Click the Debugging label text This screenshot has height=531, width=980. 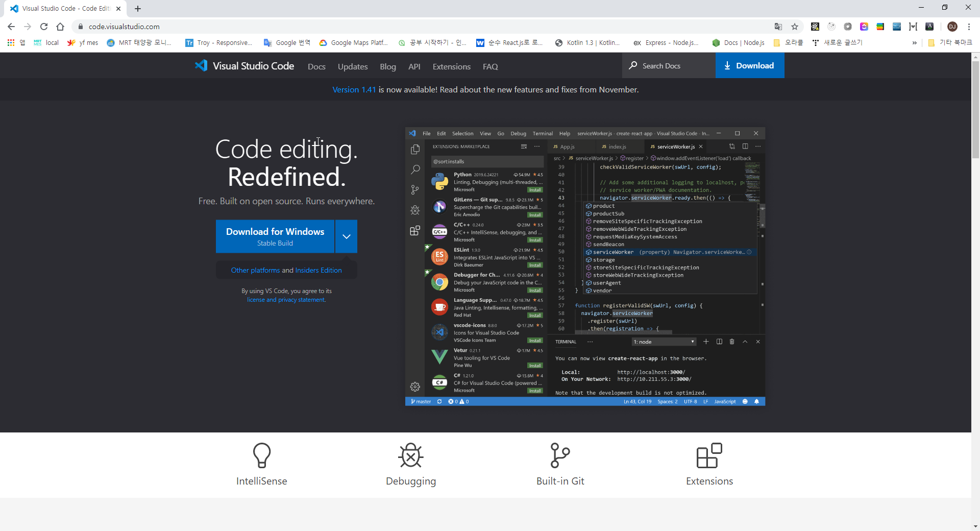tap(411, 481)
